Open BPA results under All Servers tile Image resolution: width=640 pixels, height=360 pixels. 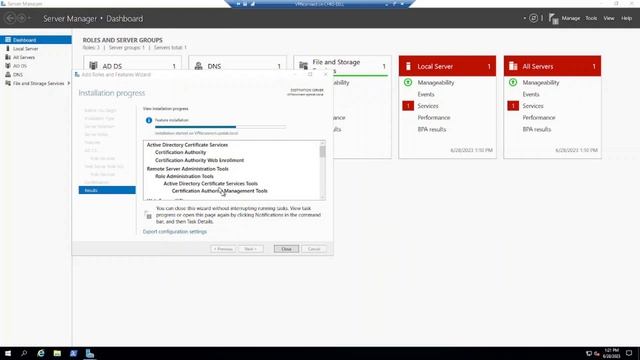pyautogui.click(x=537, y=129)
